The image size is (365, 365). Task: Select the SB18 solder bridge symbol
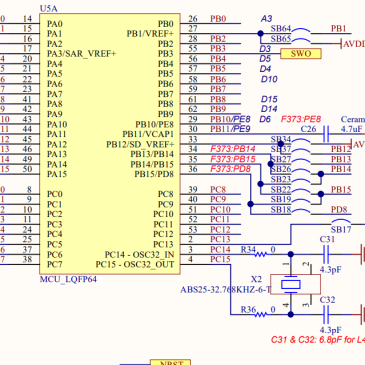301,212
